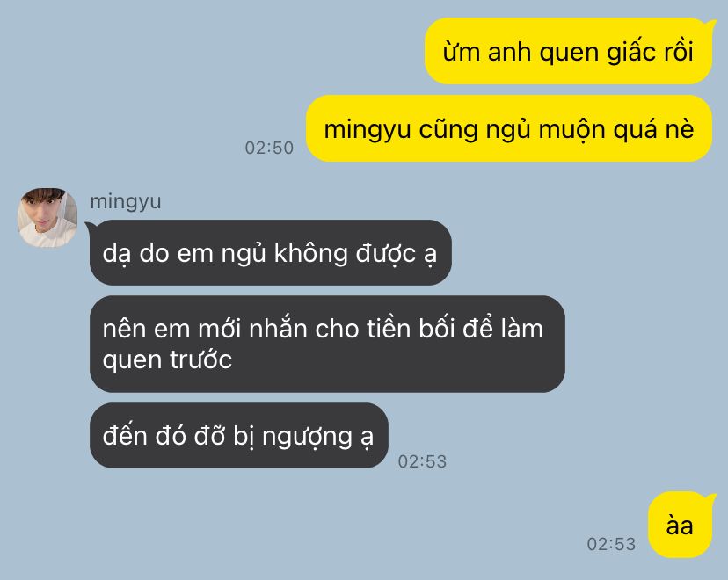Tap the short yellow 'àa' reply bubble
The width and height of the screenshot is (728, 580).
click(680, 525)
